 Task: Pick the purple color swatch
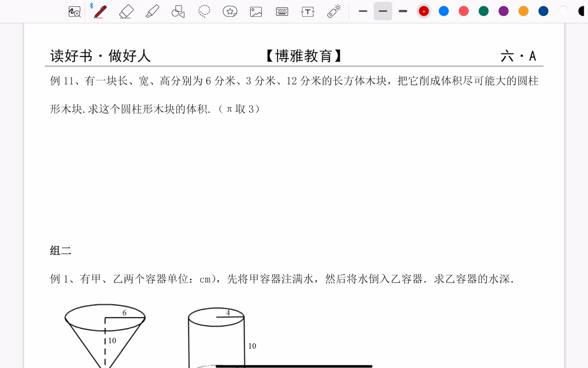(503, 11)
